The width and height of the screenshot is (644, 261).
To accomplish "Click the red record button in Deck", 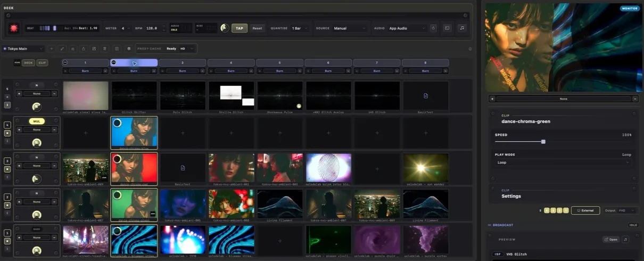I will tap(14, 28).
